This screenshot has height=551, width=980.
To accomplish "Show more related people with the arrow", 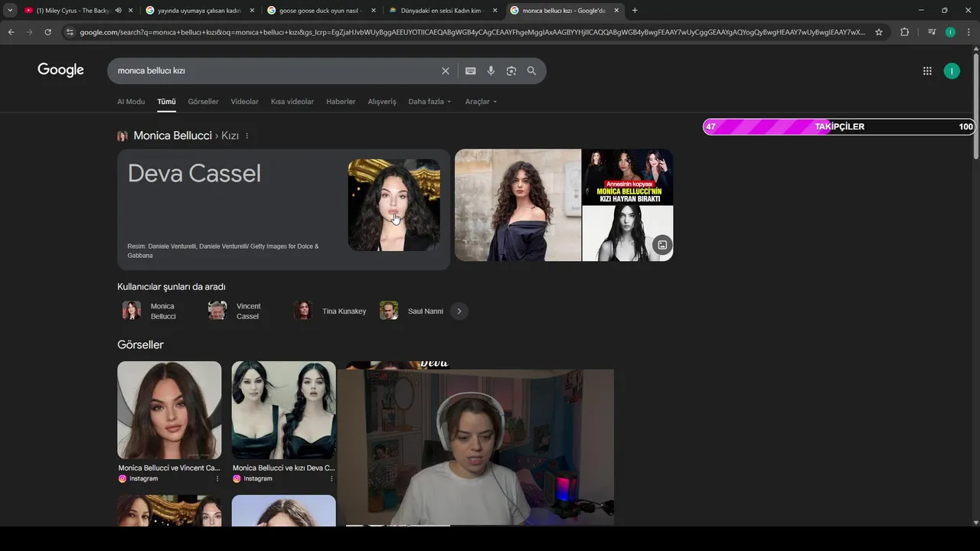I will coord(459,311).
